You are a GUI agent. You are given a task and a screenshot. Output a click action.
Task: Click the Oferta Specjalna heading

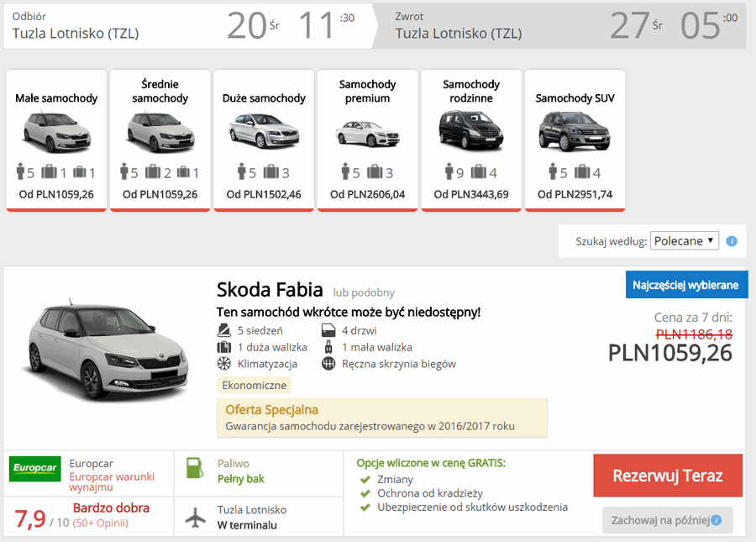pos(272,410)
